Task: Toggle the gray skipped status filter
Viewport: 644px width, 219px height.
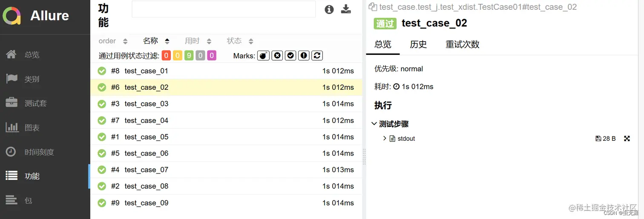Action: [x=200, y=56]
